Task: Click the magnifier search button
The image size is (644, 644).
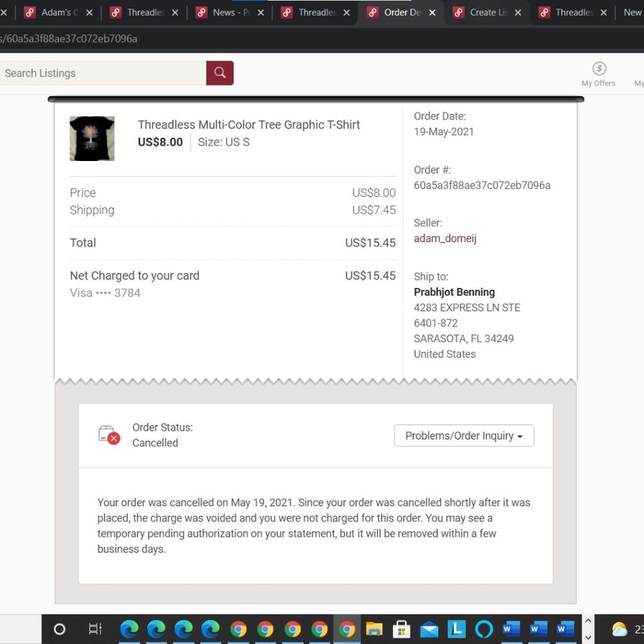Action: 220,73
